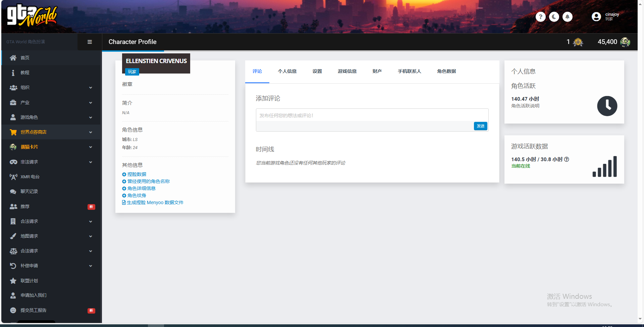The height and width of the screenshot is (327, 644).
Task: Switch to the 设置 tab
Action: point(317,71)
